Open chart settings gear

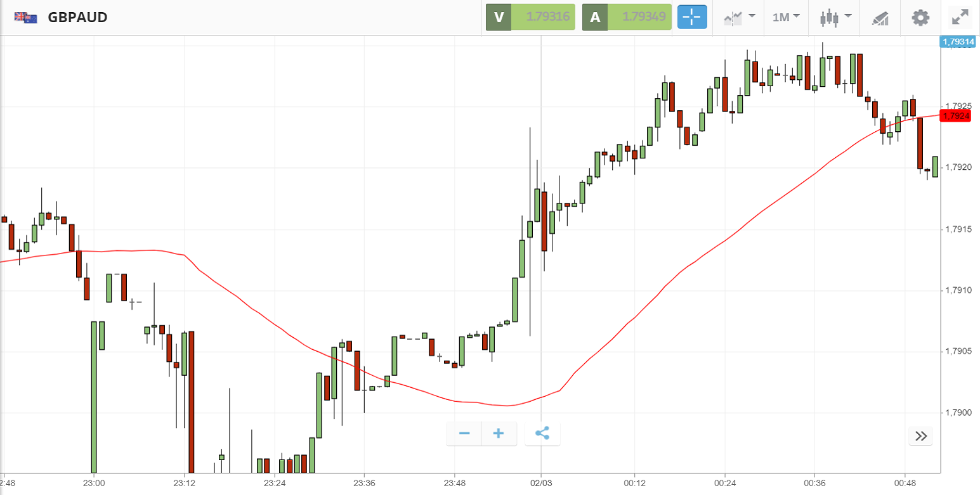pos(920,17)
